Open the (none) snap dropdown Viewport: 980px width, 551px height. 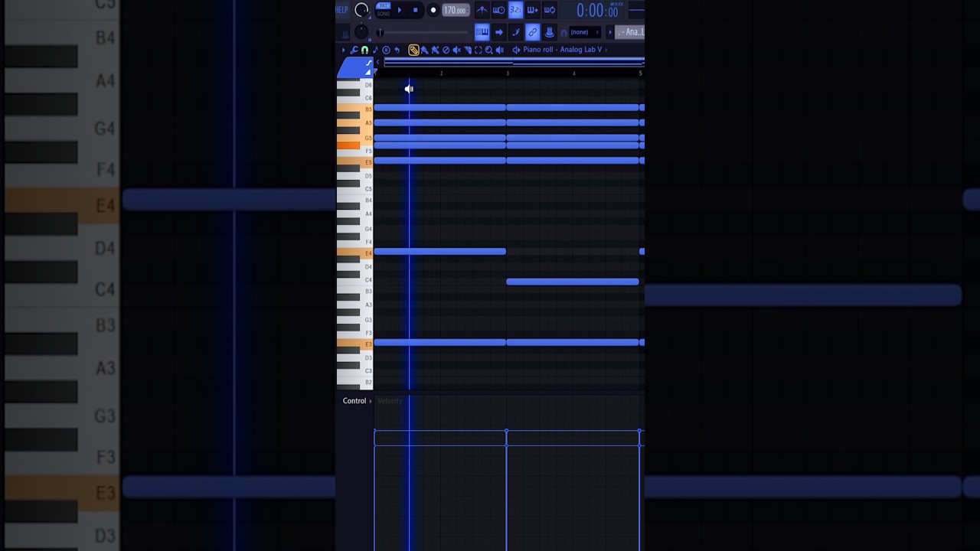[x=584, y=32]
